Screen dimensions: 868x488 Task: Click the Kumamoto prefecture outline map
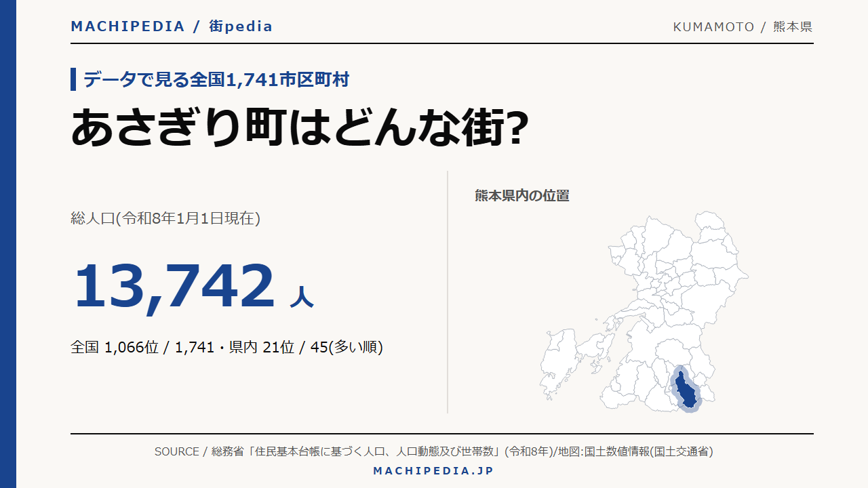(x=644, y=311)
